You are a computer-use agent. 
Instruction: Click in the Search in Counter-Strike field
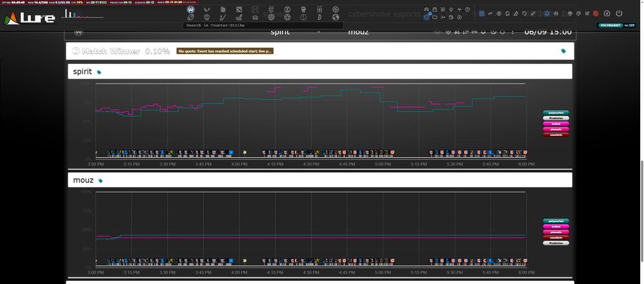263,25
